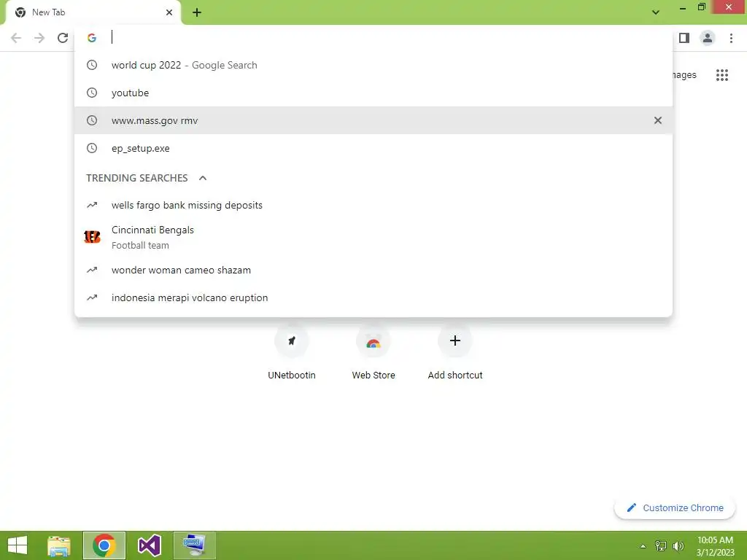This screenshot has height=560, width=747.
Task: Open the Web Store shortcut
Action: (x=373, y=352)
